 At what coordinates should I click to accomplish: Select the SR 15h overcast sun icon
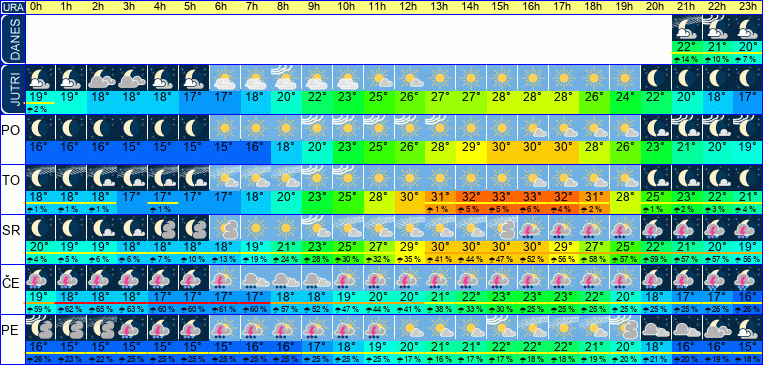point(501,228)
